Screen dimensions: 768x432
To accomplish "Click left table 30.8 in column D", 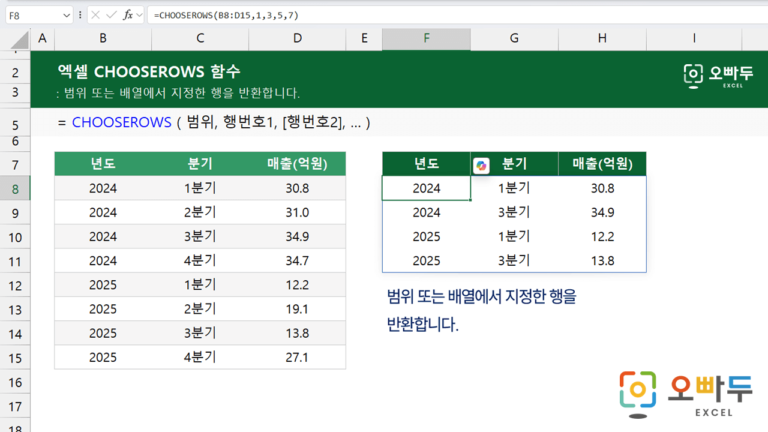I will click(297, 188).
